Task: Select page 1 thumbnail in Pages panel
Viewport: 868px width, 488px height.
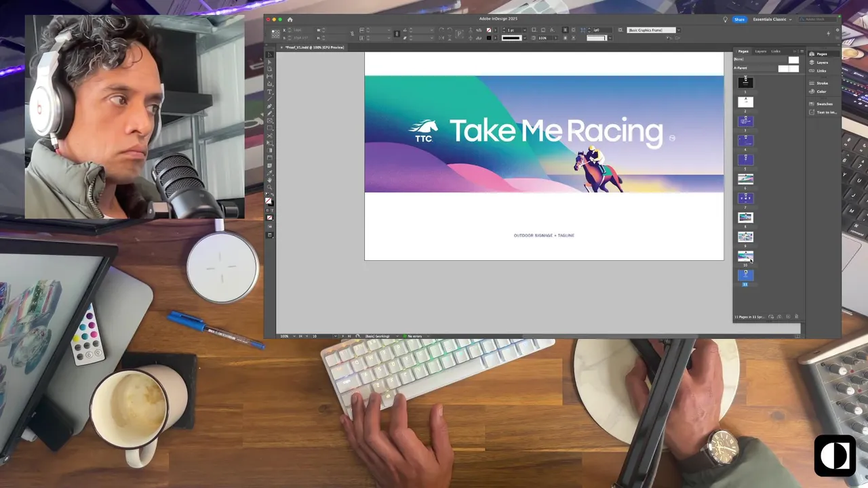Action: click(745, 82)
